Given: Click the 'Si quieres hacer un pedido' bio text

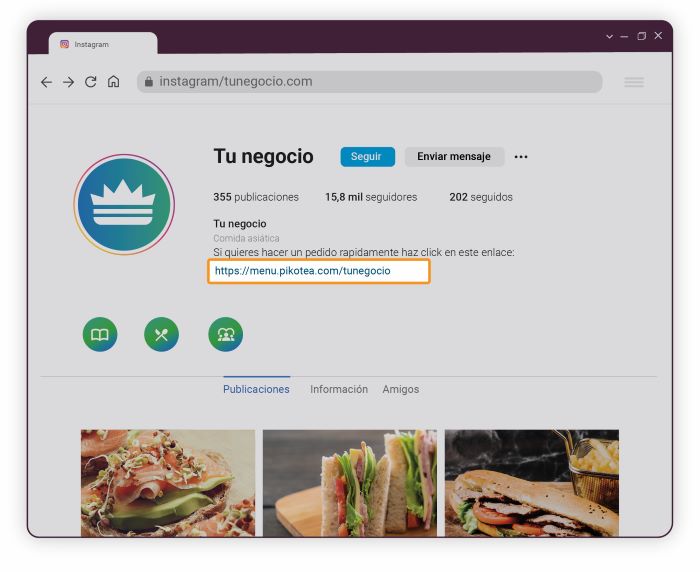Looking at the screenshot, I should click(363, 252).
